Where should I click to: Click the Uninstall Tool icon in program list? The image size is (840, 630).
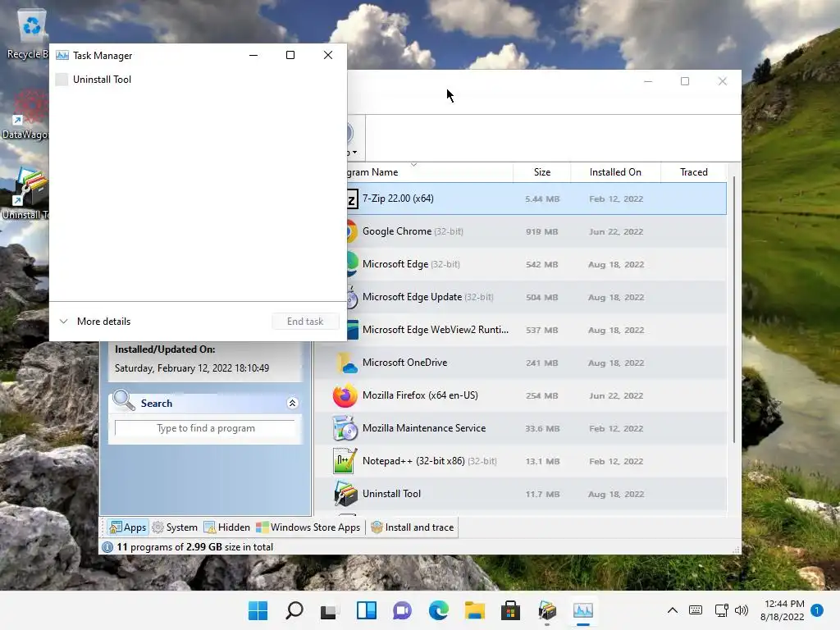coord(345,494)
